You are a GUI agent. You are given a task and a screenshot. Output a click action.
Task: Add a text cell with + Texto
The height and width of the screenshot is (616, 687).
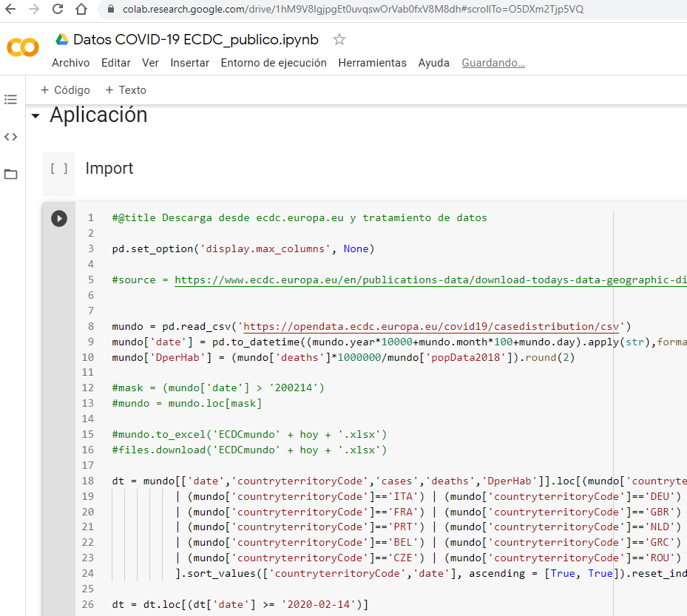pyautogui.click(x=126, y=90)
